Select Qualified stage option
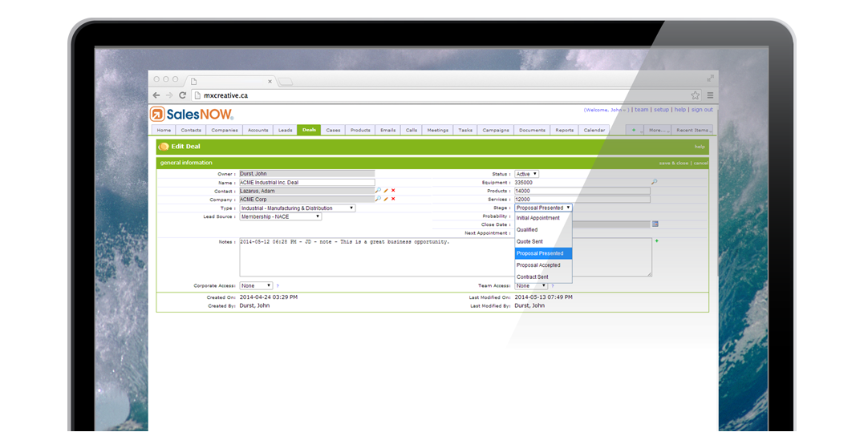This screenshot has height=432, width=868. [x=544, y=229]
